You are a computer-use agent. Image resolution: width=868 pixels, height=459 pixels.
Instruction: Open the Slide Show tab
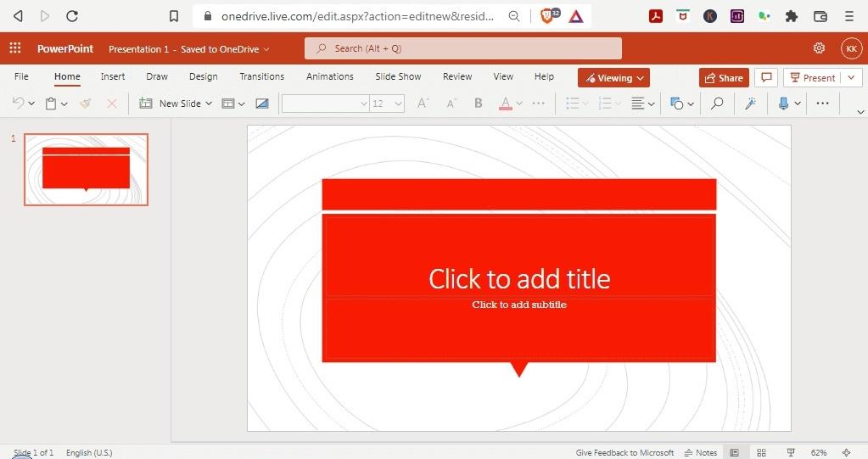tap(398, 76)
